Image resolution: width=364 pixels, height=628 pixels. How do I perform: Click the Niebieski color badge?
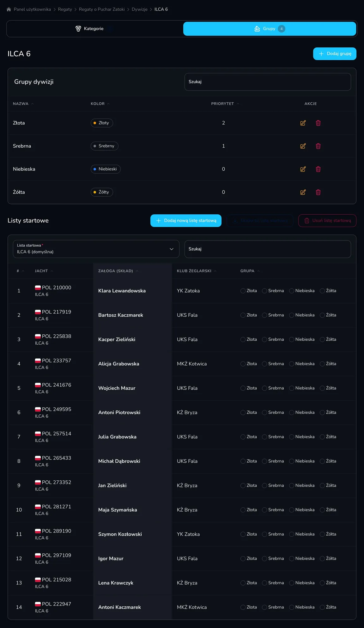pos(106,169)
